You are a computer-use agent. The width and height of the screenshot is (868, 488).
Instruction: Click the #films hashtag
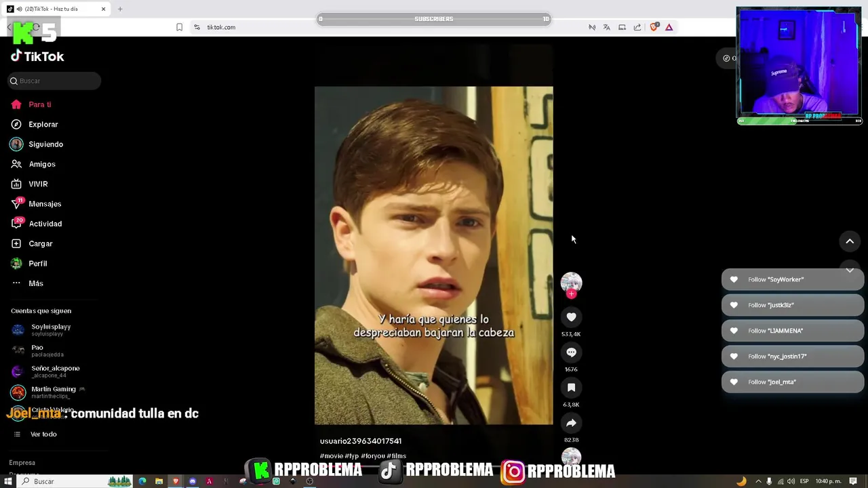tap(397, 456)
